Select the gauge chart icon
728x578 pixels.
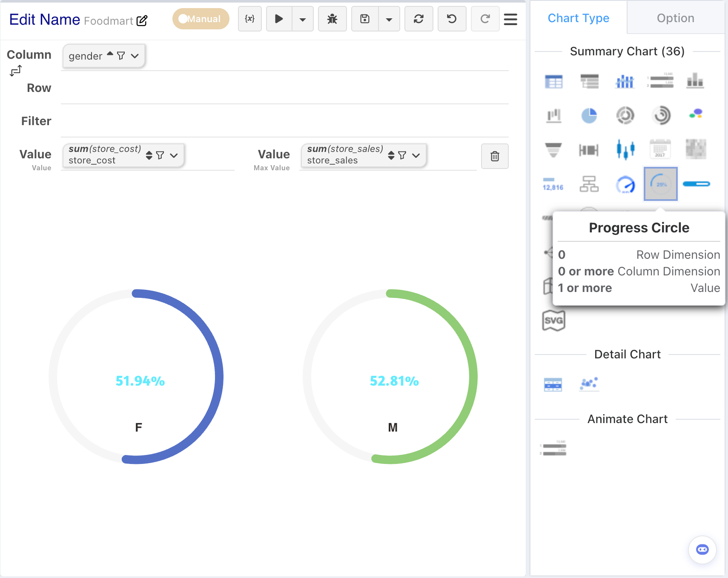tap(625, 184)
